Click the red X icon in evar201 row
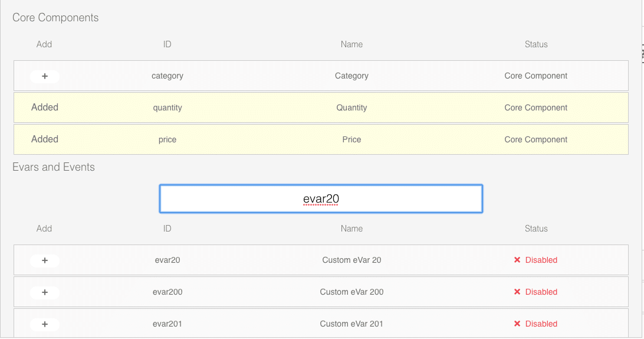Screen dimensions: 644x339 (x=517, y=324)
